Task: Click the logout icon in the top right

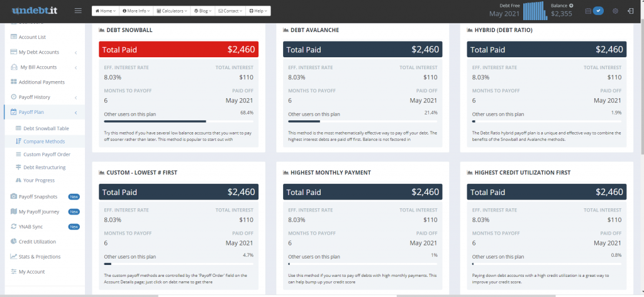Action: 630,11
